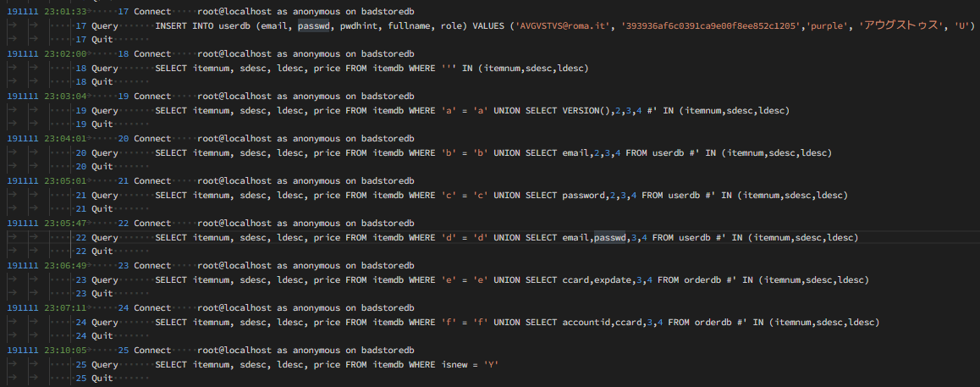Image resolution: width=980 pixels, height=387 pixels.
Task: Click root@localhost on the 22 Connect line
Action: point(234,224)
